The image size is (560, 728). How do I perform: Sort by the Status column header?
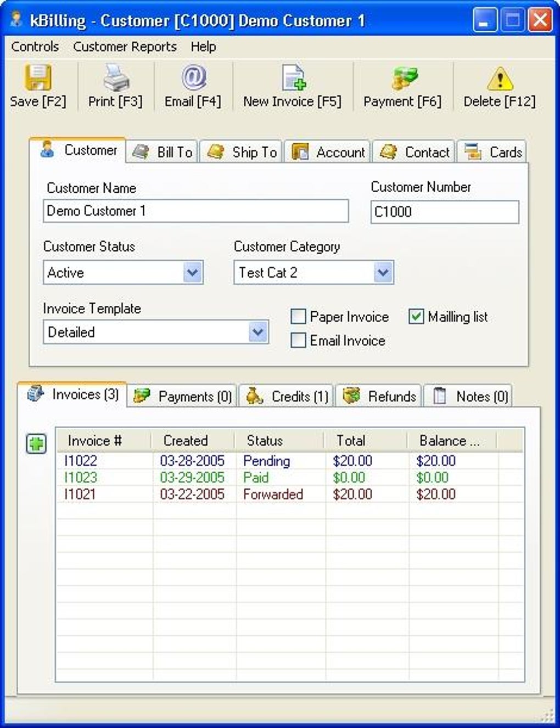pyautogui.click(x=279, y=440)
